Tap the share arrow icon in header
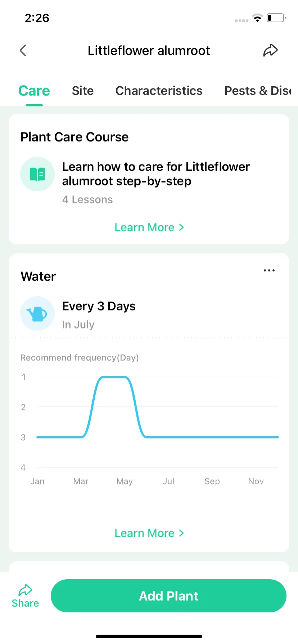Viewport: 298px width, 644px height. click(270, 50)
